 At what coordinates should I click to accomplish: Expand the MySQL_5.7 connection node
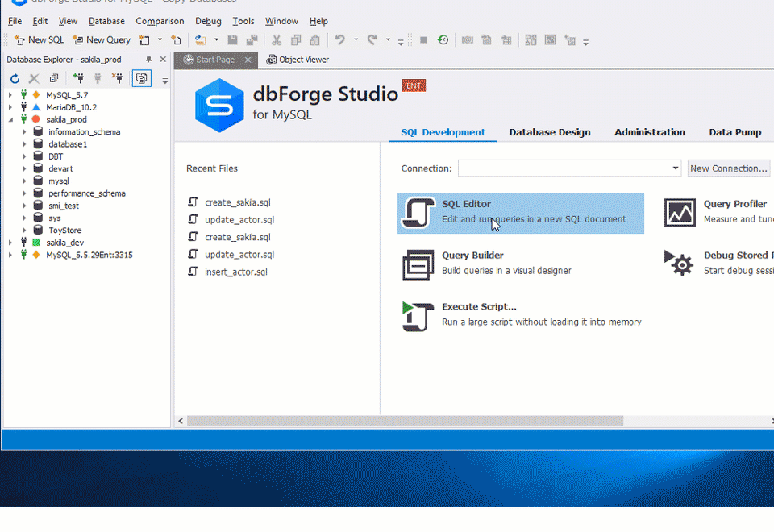point(10,95)
